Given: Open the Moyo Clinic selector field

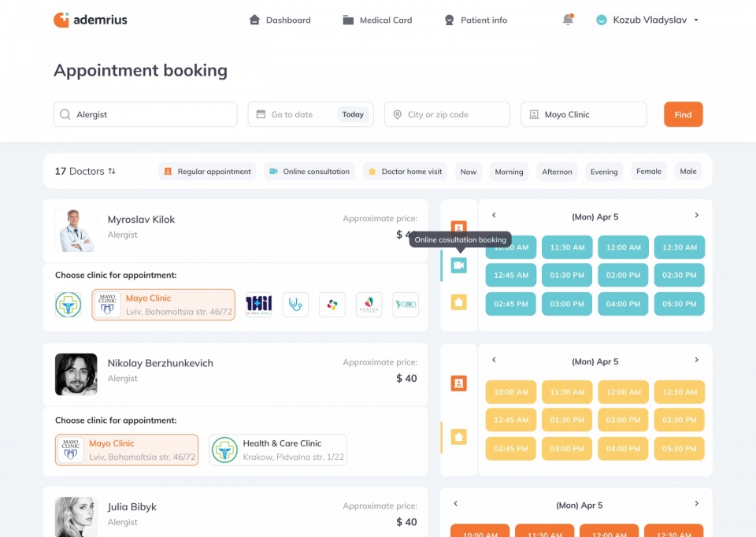Looking at the screenshot, I should pos(583,114).
